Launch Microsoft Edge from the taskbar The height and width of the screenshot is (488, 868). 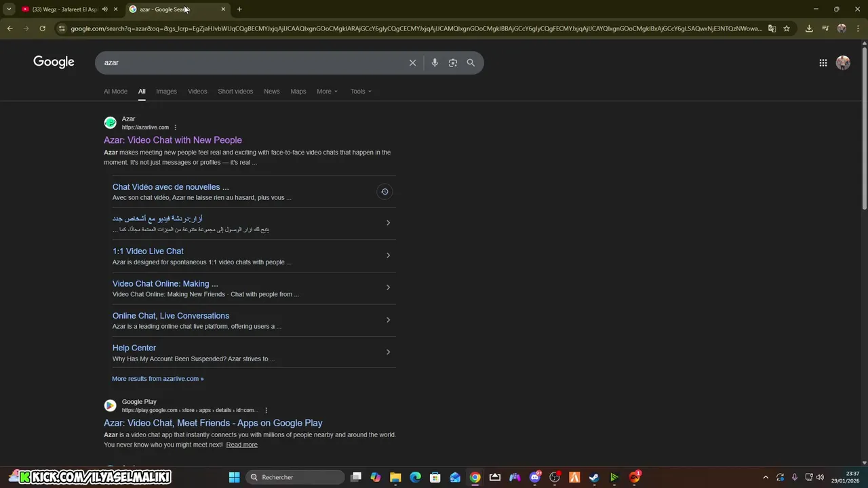[415, 477]
